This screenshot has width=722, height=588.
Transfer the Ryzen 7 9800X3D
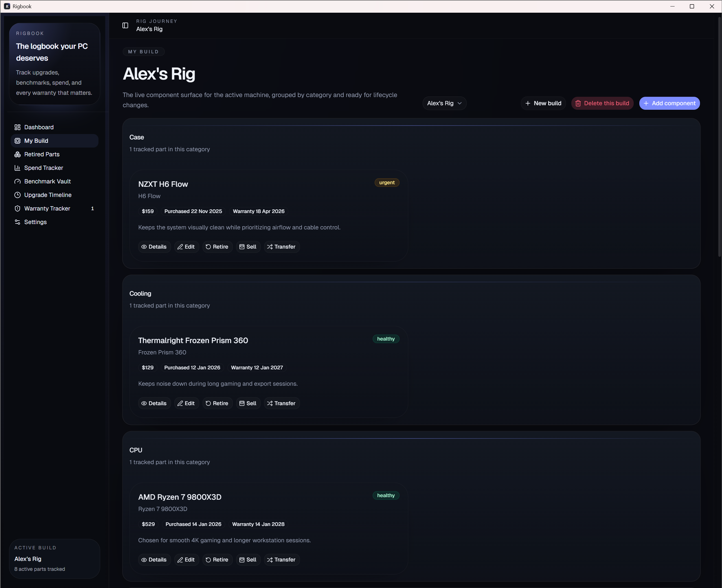pyautogui.click(x=281, y=560)
